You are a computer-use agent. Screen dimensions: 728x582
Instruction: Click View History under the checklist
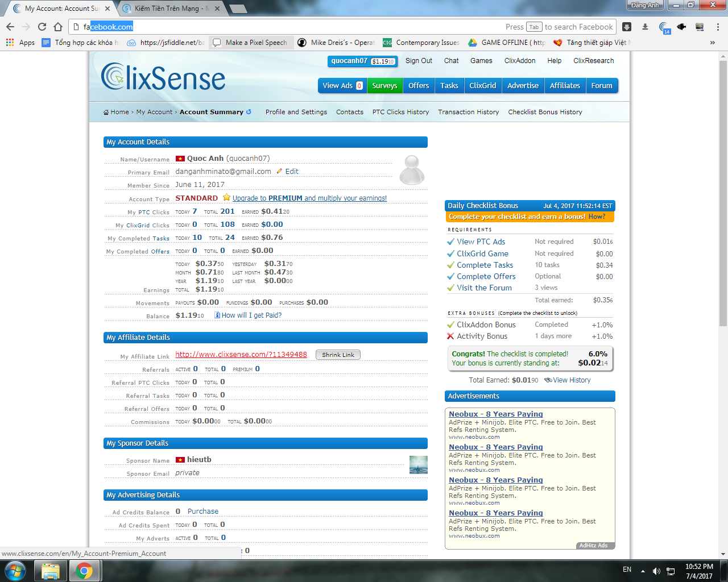(568, 380)
